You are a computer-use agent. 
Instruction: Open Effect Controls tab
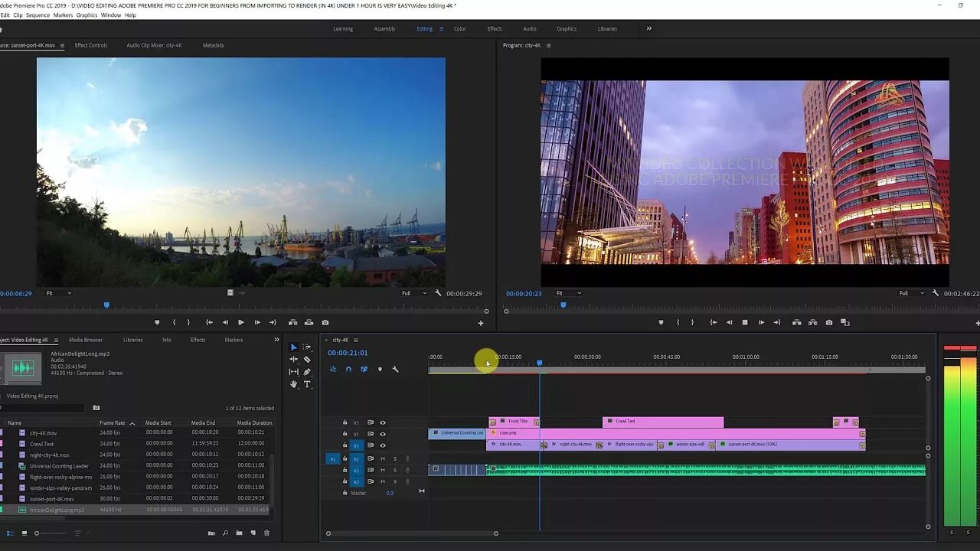(x=91, y=45)
